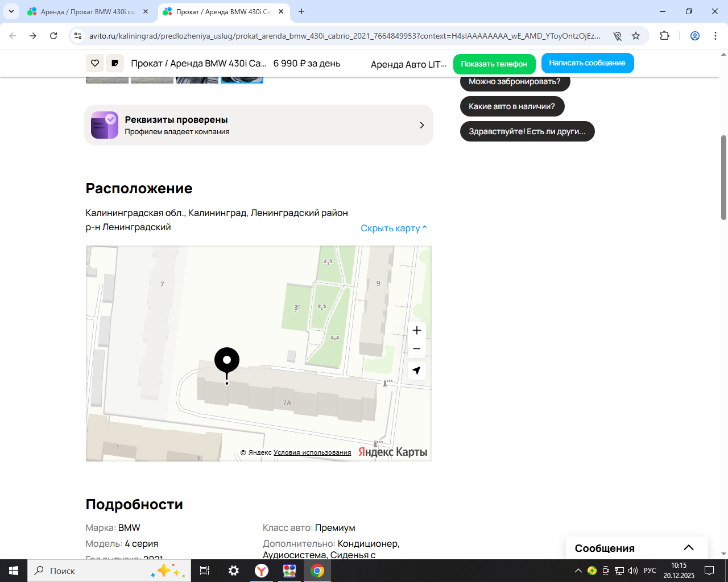Open the colorful app icon beside Yandex
Viewport: 728px width, 582px height.
pyautogui.click(x=289, y=571)
